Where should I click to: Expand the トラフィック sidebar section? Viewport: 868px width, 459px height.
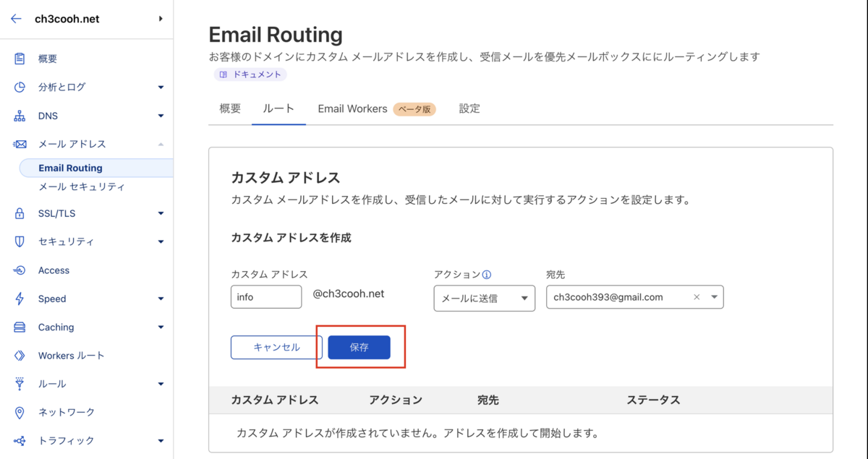pos(161,441)
